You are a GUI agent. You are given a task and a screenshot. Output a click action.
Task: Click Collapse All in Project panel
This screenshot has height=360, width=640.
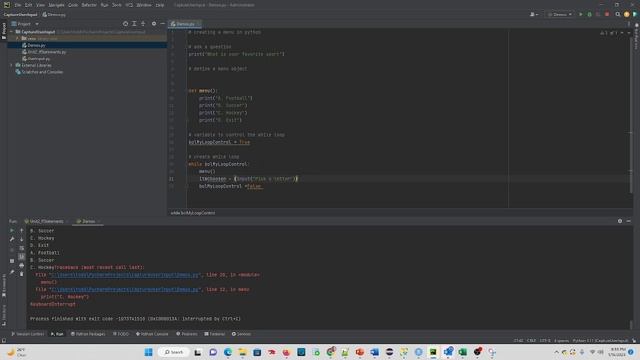143,24
